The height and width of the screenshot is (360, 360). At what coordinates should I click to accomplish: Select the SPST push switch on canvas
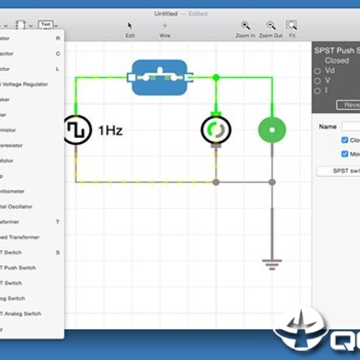pos(159,77)
